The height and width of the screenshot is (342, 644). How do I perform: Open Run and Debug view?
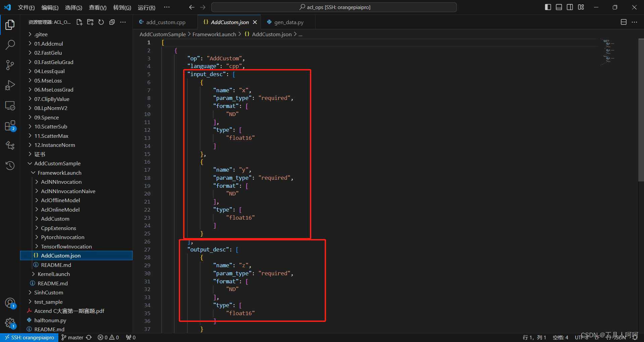(x=10, y=85)
